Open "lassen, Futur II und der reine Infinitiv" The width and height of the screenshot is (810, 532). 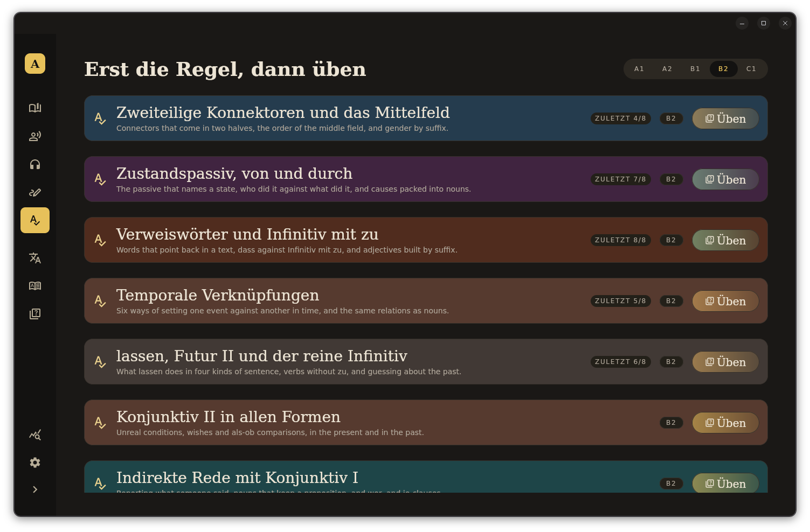point(262,356)
